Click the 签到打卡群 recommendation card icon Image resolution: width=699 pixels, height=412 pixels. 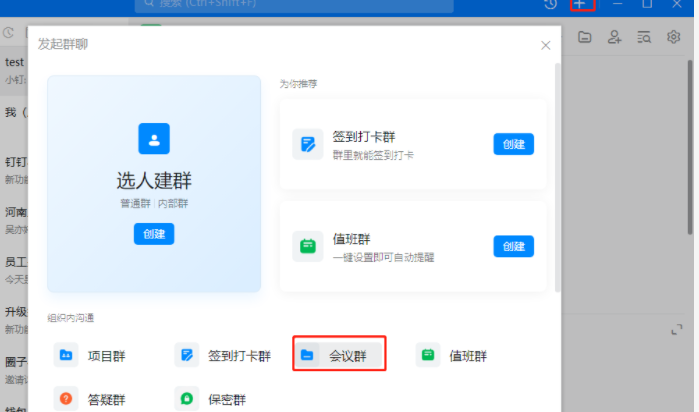tap(308, 144)
